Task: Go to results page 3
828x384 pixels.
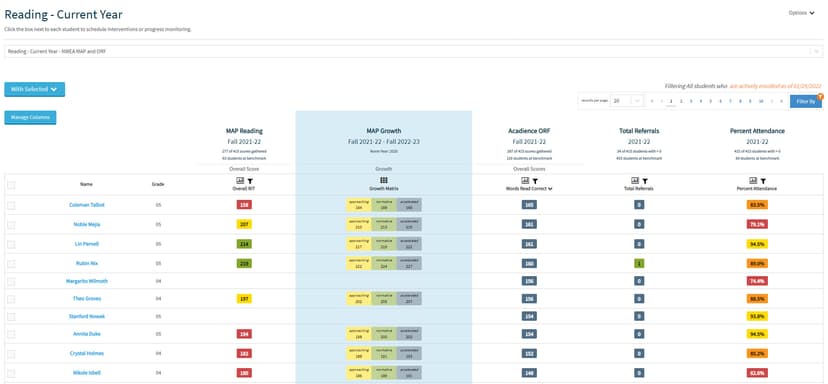Action: click(691, 101)
